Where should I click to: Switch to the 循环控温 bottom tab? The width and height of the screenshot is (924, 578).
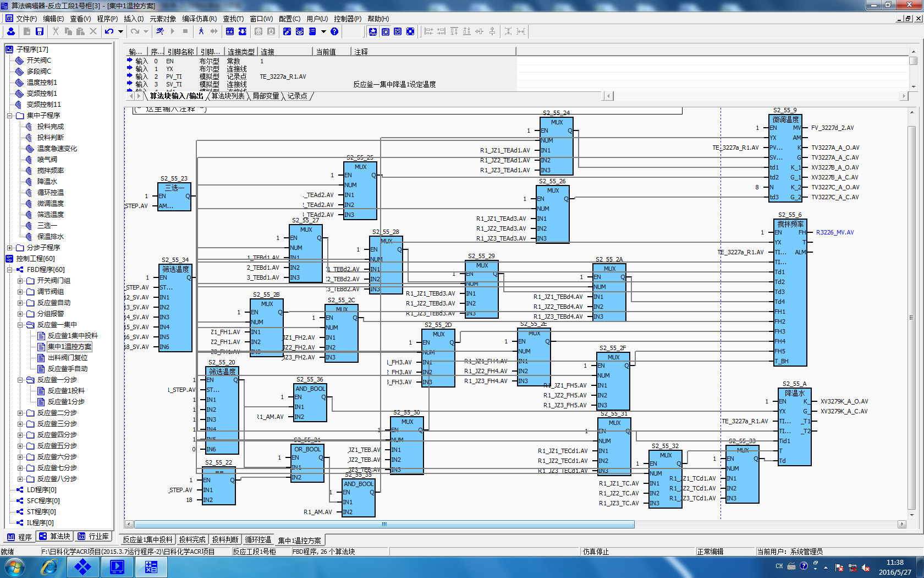258,540
